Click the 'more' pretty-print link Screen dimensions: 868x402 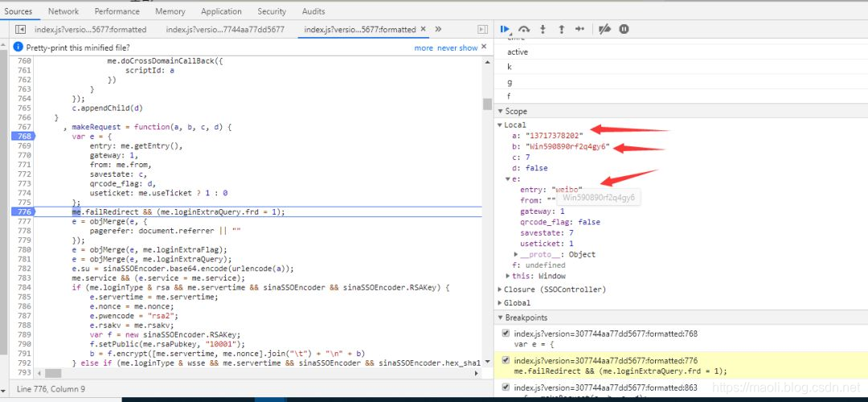424,47
